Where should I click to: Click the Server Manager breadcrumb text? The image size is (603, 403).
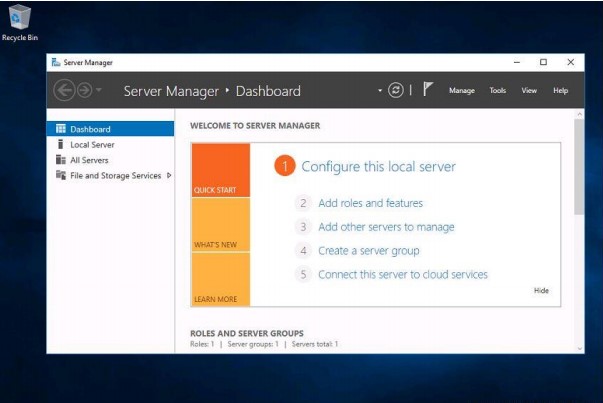pyautogui.click(x=171, y=91)
